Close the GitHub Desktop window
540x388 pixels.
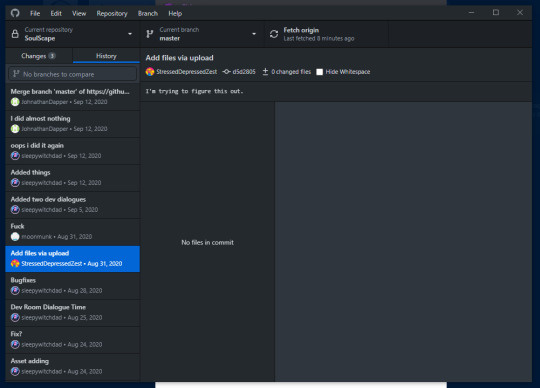coord(520,13)
